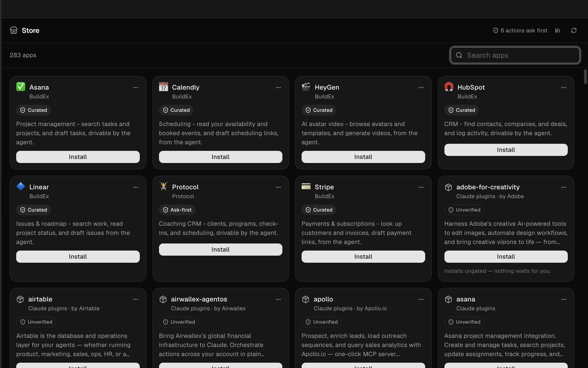This screenshot has width=588, height=368.
Task: Click 'Claude plugins · by Adobe' subtitle
Action: [490, 196]
